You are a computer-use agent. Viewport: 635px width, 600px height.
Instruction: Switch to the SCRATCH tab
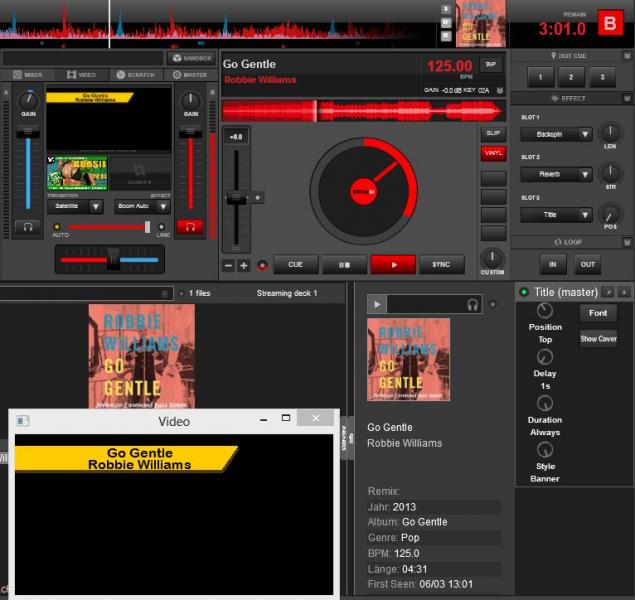point(134,75)
